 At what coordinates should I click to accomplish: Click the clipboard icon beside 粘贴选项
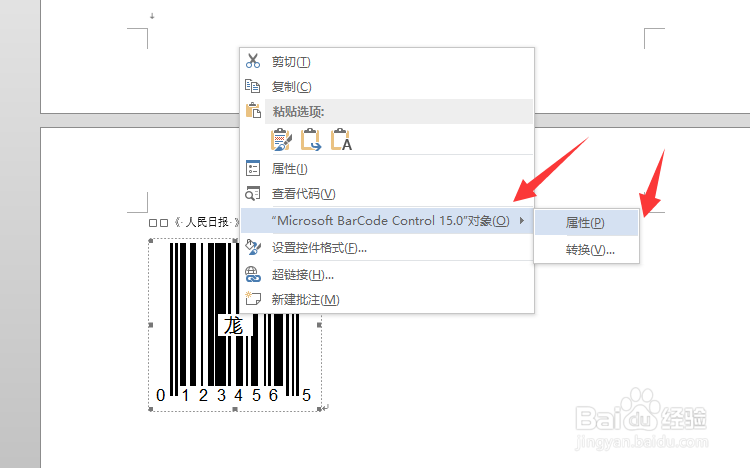[x=253, y=111]
